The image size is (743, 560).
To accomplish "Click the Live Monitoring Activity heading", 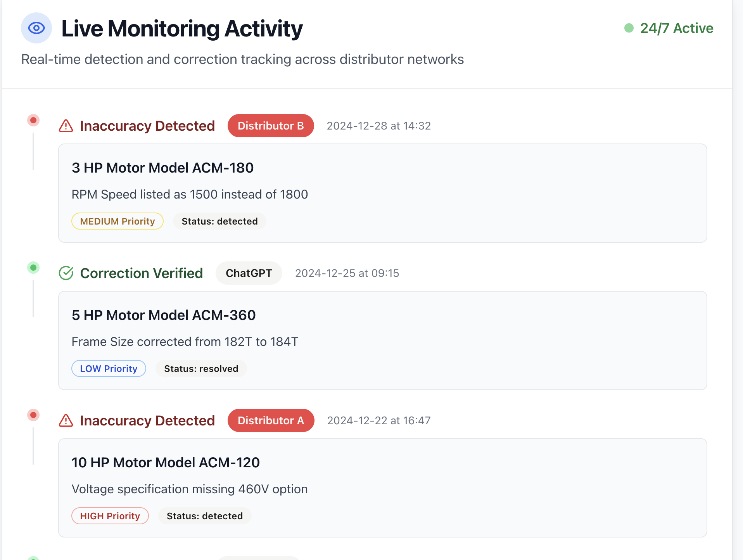I will coord(182,28).
